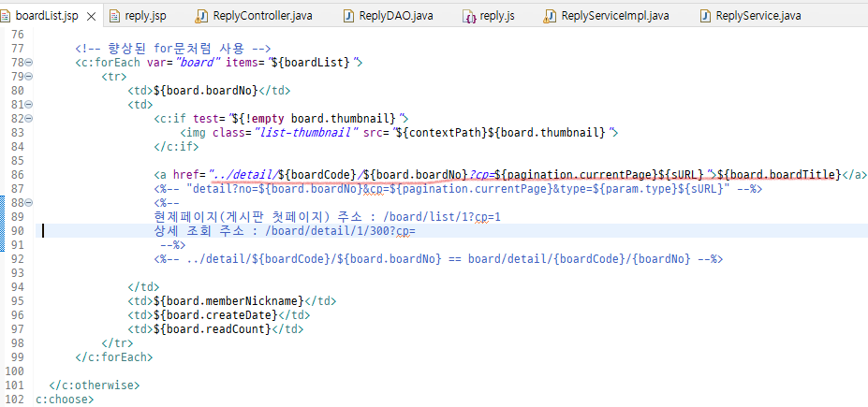Viewport: 868px width, 407px height.
Task: Fold the c:if block at line 82
Action: coord(29,118)
